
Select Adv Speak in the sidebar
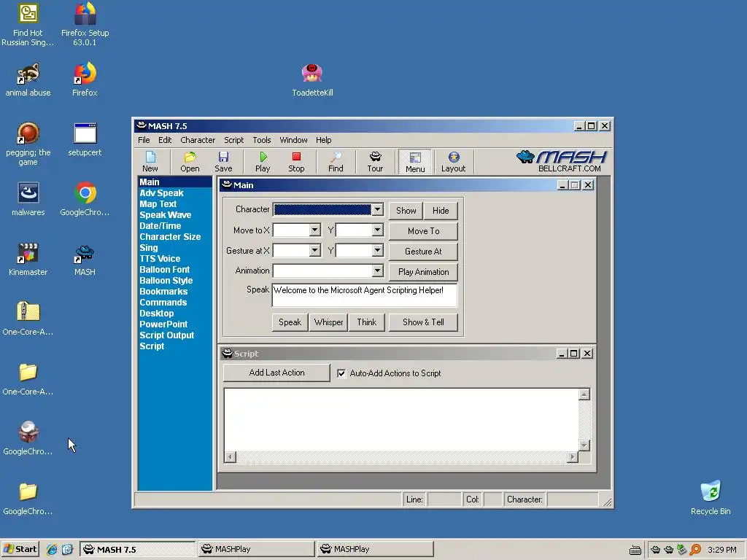coord(161,192)
